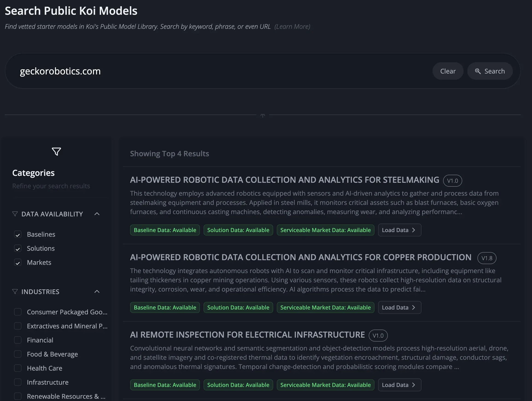Open the Learn More link
The width and height of the screenshot is (532, 401).
click(292, 27)
